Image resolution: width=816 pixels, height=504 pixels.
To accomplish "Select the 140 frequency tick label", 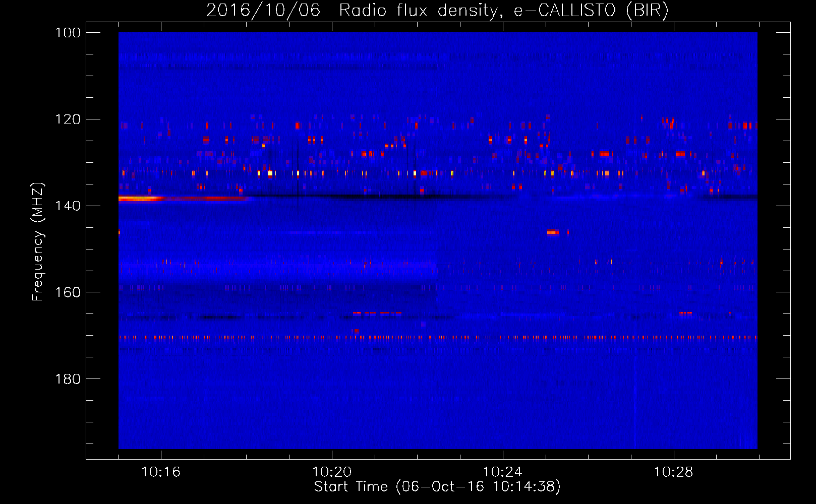I will point(69,206).
